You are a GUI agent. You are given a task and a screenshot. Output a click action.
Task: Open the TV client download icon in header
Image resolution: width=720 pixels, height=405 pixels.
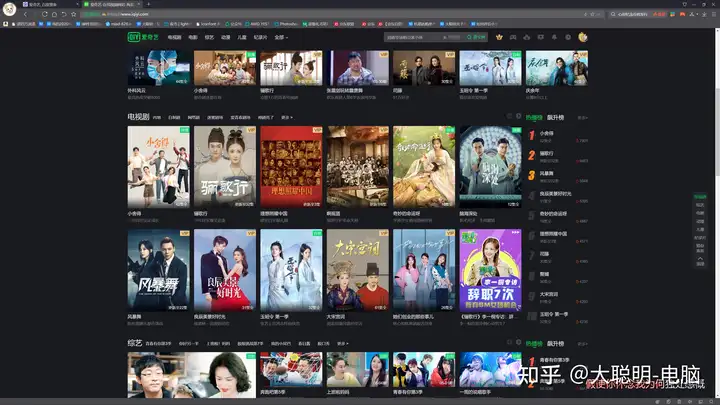[x=540, y=37]
